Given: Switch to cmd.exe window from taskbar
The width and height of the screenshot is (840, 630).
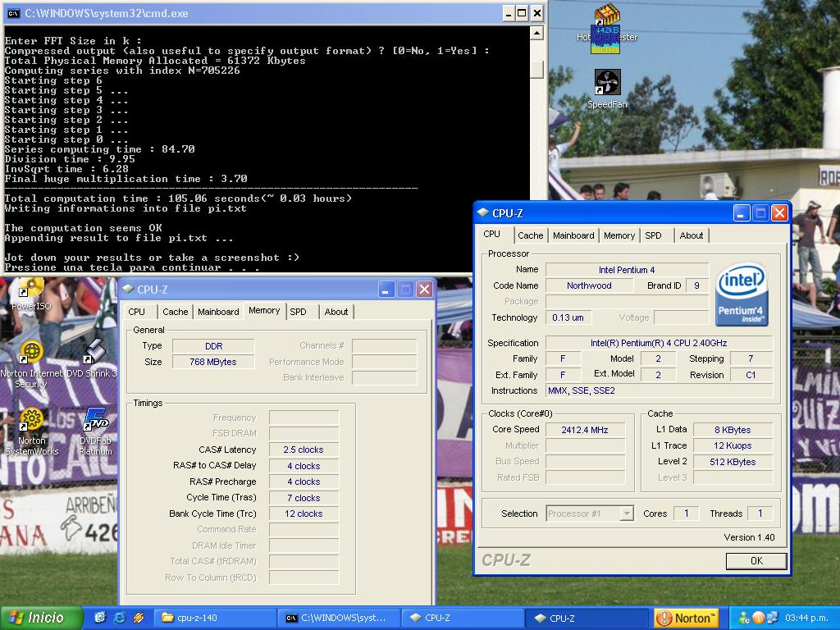Looking at the screenshot, I should pyautogui.click(x=340, y=618).
